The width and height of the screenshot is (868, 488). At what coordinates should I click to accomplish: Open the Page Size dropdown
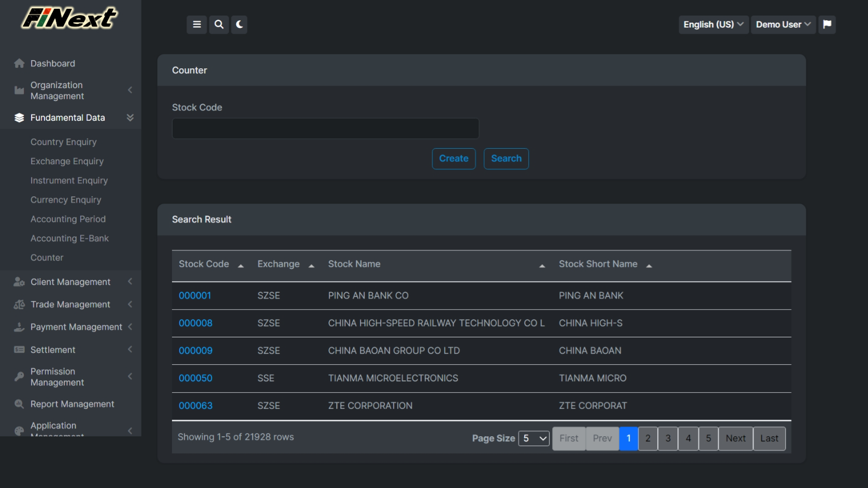534,438
